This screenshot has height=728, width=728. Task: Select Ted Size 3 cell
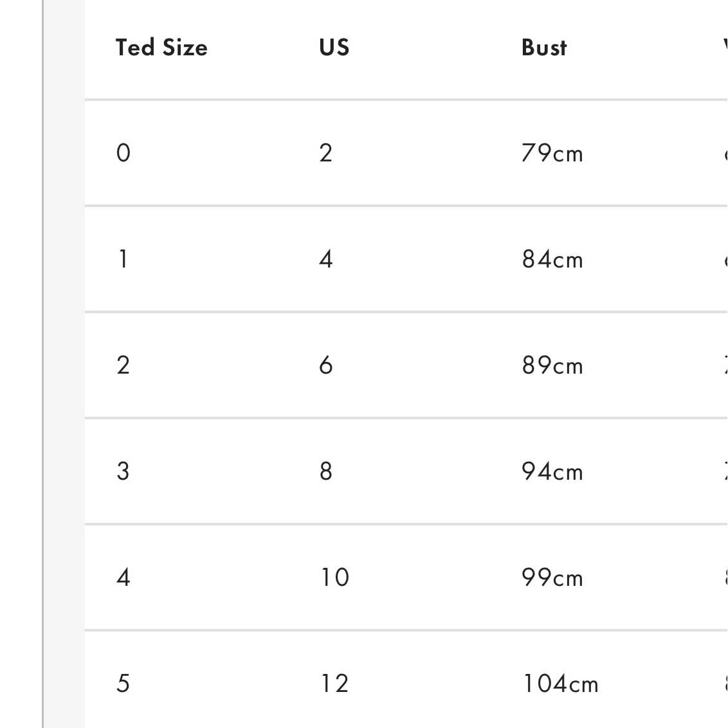pos(123,471)
